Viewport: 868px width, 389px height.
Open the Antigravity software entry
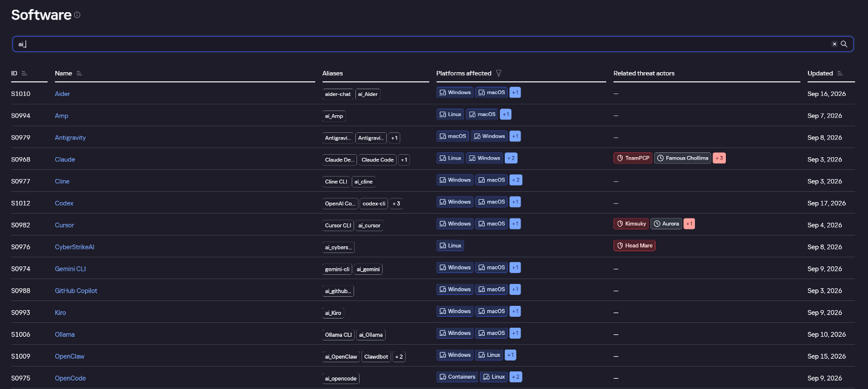tap(70, 137)
